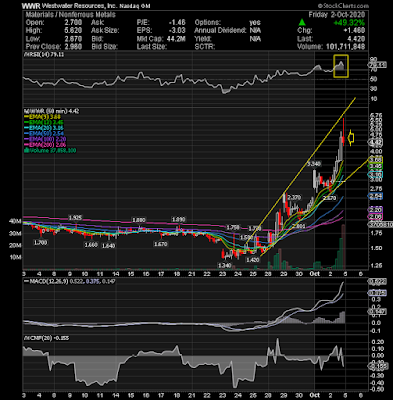Viewport: 393px width, 400px height.
Task: Click the +49.32% percent change value
Action: tap(349, 23)
